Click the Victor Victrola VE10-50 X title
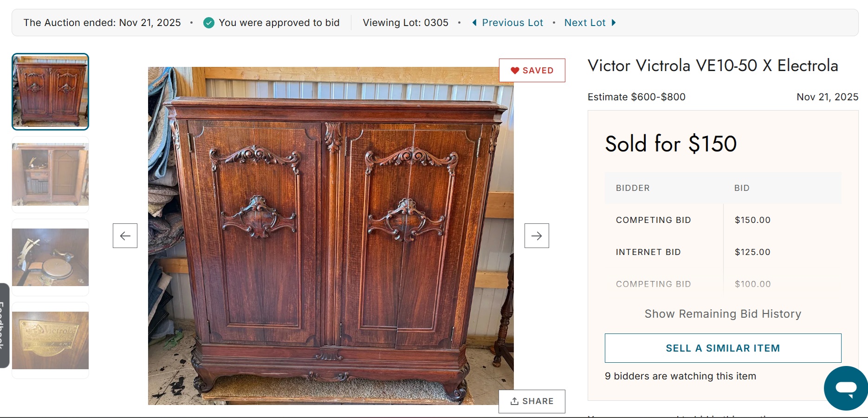Image resolution: width=868 pixels, height=418 pixels. point(713,65)
